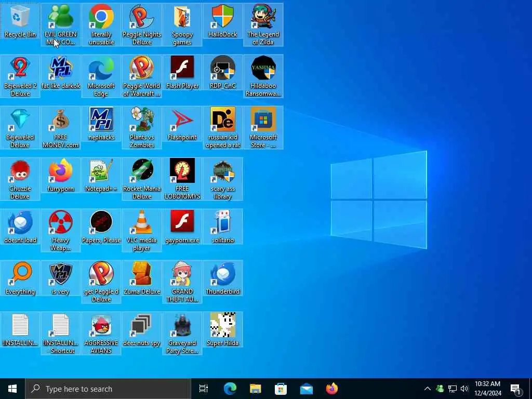Click the FREE LOBOTOMYS shortcut
This screenshot has height=399, width=532.
[x=182, y=179]
